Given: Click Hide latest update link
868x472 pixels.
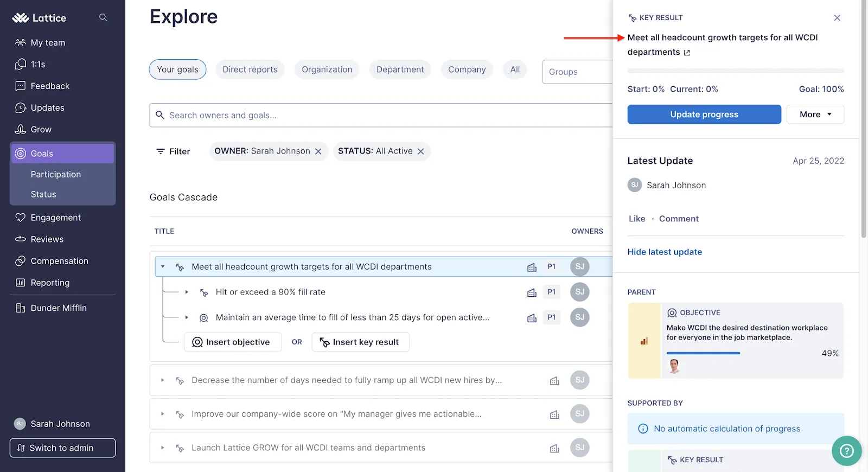Looking at the screenshot, I should 665,252.
